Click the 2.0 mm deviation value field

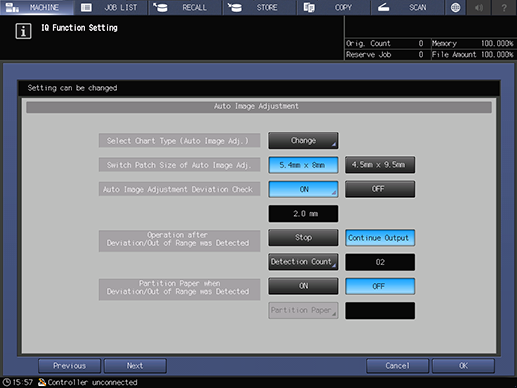303,214
